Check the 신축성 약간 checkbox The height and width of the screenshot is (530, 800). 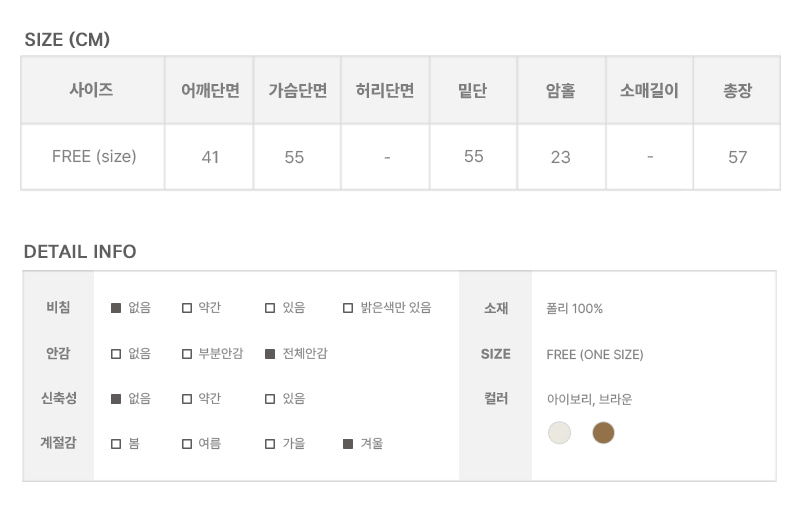click(187, 398)
